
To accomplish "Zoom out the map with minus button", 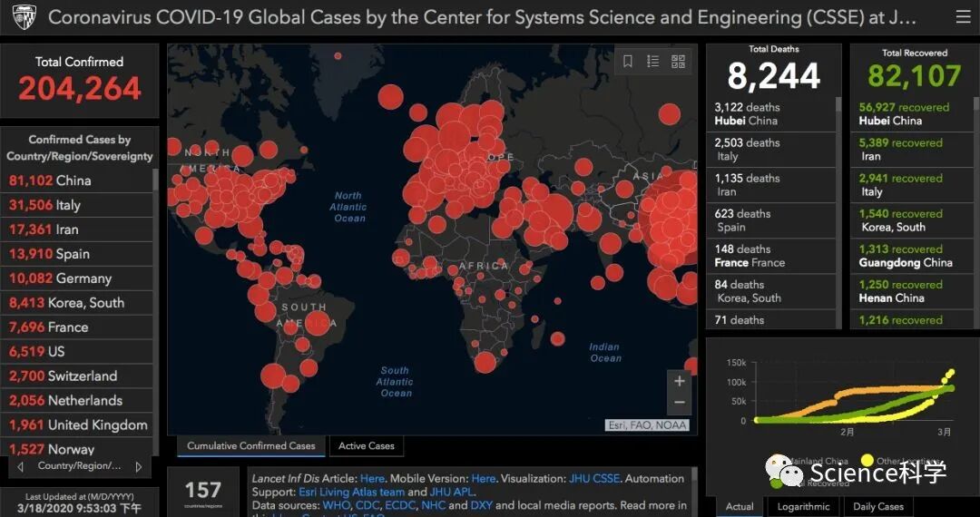I will coord(680,403).
